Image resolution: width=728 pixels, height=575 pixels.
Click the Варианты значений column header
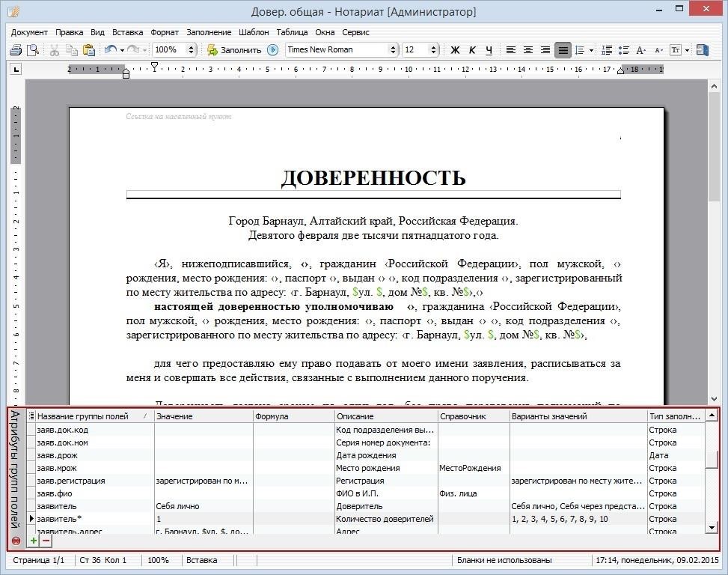click(578, 416)
